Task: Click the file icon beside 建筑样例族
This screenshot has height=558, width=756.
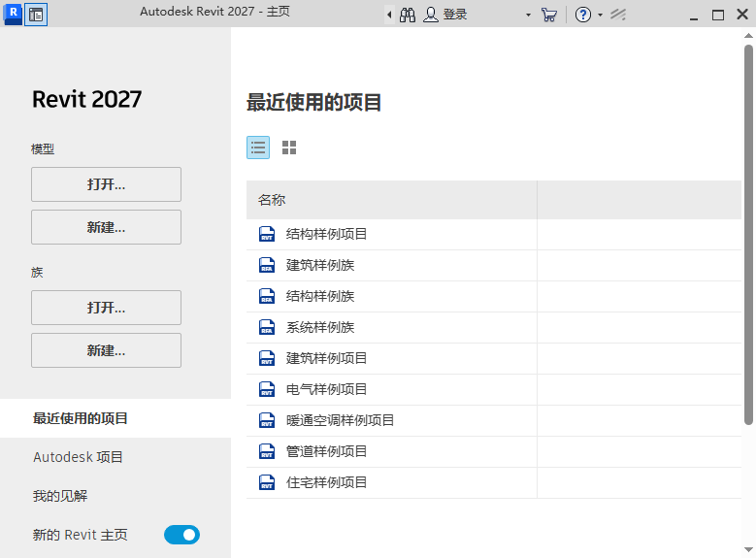Action: coord(267,265)
